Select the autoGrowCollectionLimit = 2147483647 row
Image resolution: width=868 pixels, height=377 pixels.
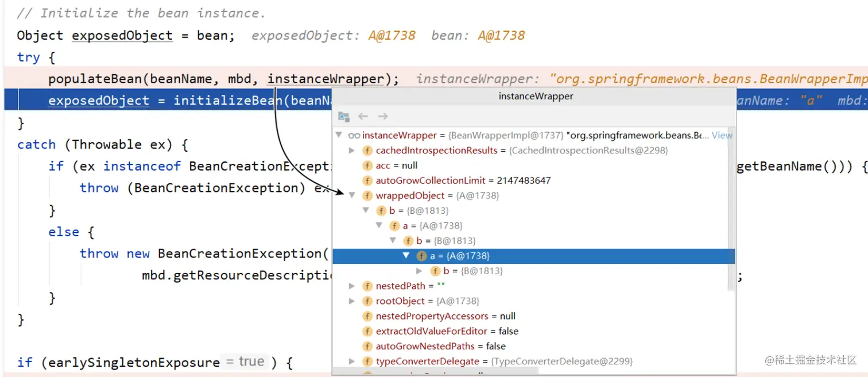click(x=534, y=180)
